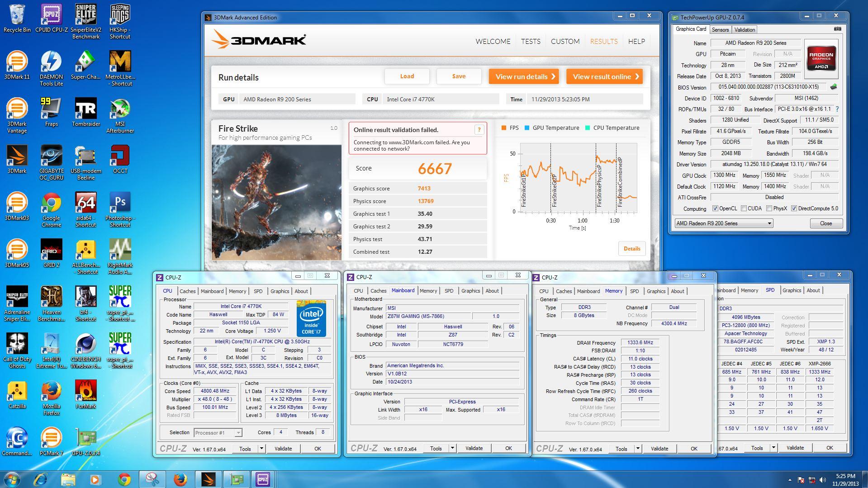Launch 3DMark Vantage desktop icon
868x488 pixels.
coord(17,115)
